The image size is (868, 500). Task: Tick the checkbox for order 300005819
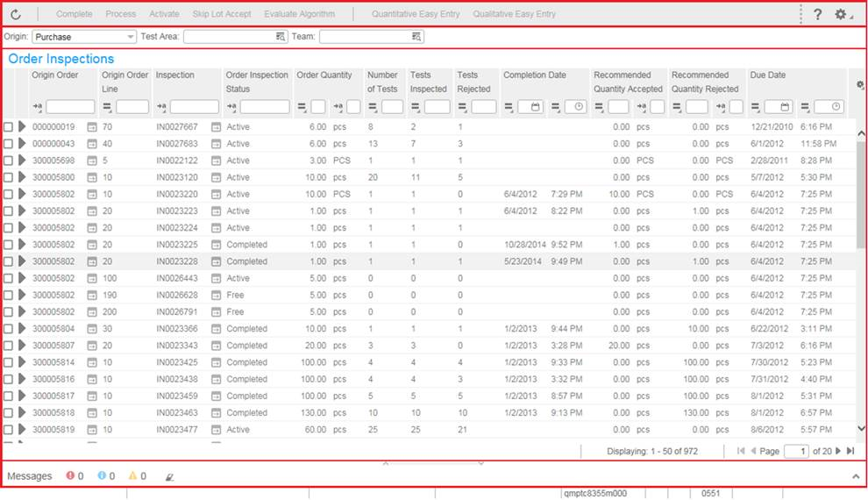pyautogui.click(x=9, y=430)
